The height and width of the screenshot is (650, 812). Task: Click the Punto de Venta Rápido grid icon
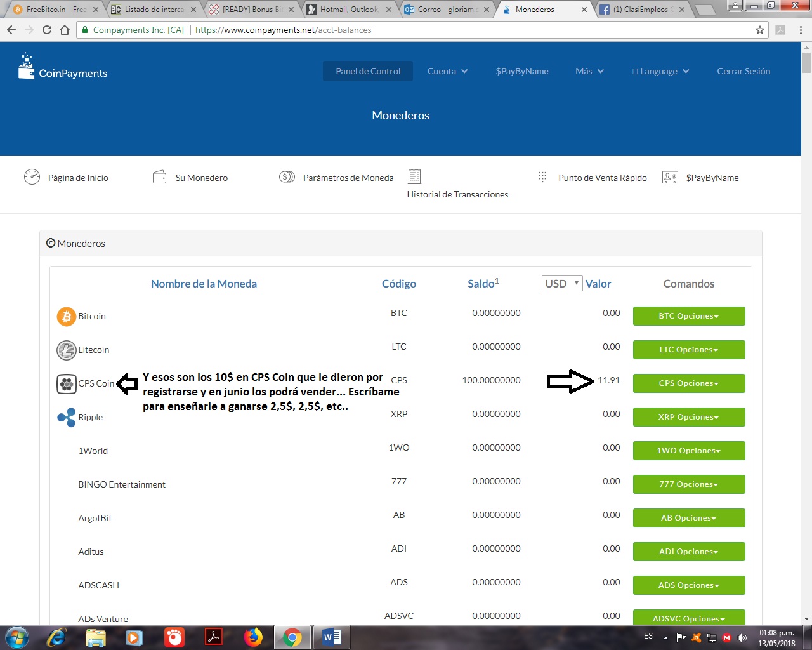tap(542, 176)
